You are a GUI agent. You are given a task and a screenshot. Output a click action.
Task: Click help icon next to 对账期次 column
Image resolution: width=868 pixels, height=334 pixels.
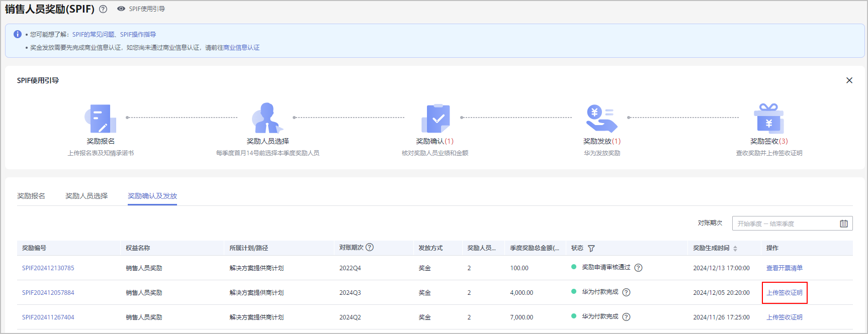tap(370, 247)
